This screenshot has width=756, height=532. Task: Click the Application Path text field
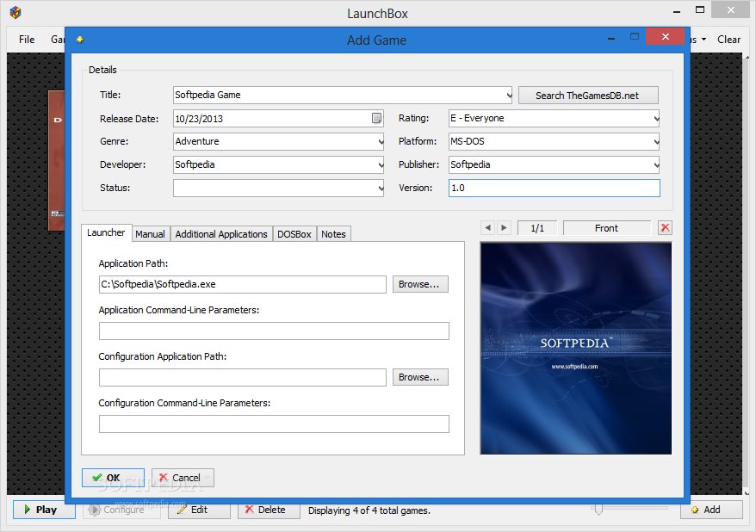click(243, 284)
